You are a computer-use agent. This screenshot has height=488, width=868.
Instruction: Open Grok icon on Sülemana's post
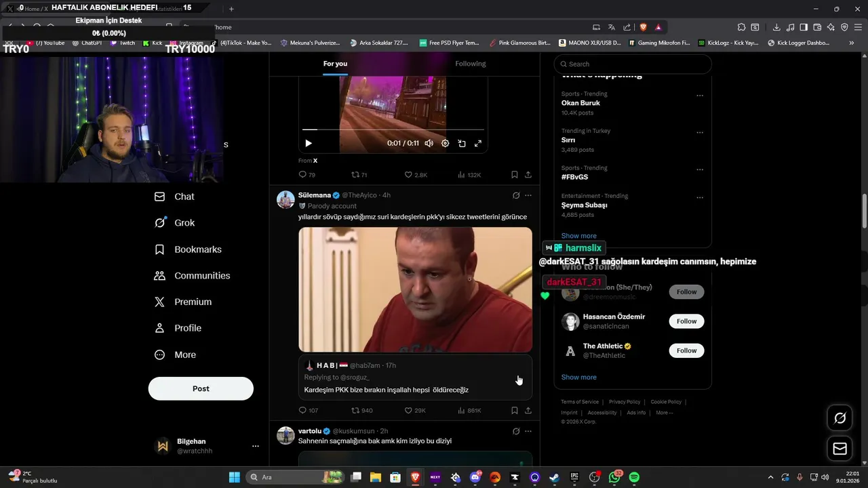pos(516,195)
